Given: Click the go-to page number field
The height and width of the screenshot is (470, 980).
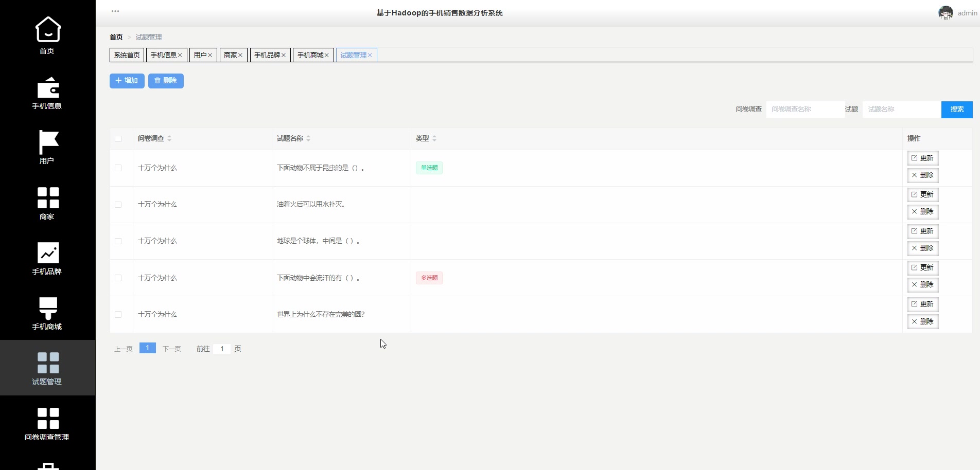Looking at the screenshot, I should [222, 349].
